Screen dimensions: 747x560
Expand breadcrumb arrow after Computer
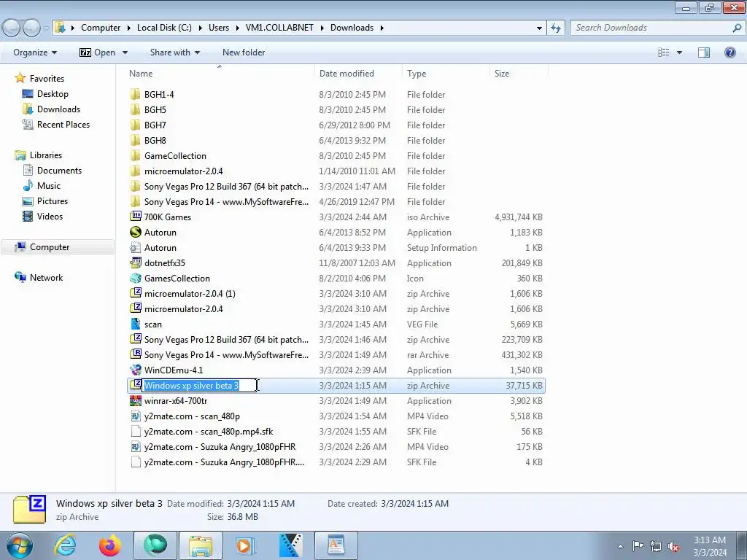point(128,28)
